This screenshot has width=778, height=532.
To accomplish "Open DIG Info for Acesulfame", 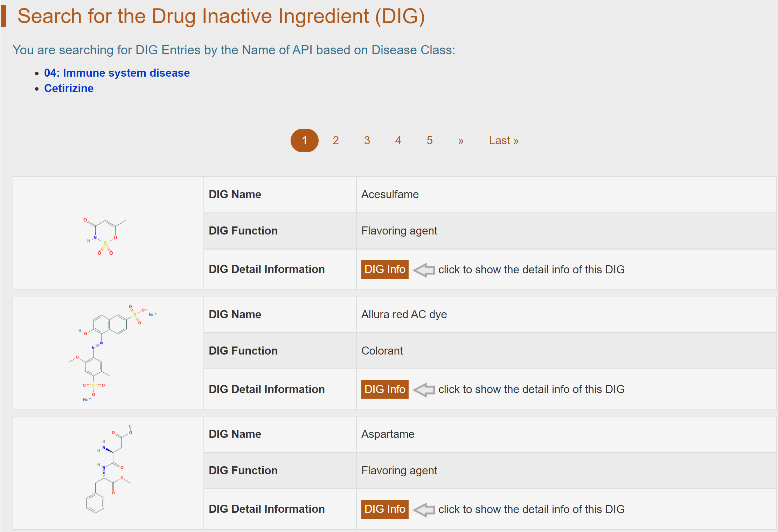I will pos(384,269).
